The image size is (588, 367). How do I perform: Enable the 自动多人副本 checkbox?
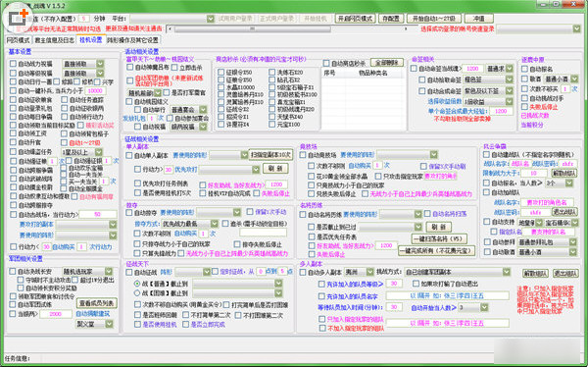pyautogui.click(x=303, y=272)
